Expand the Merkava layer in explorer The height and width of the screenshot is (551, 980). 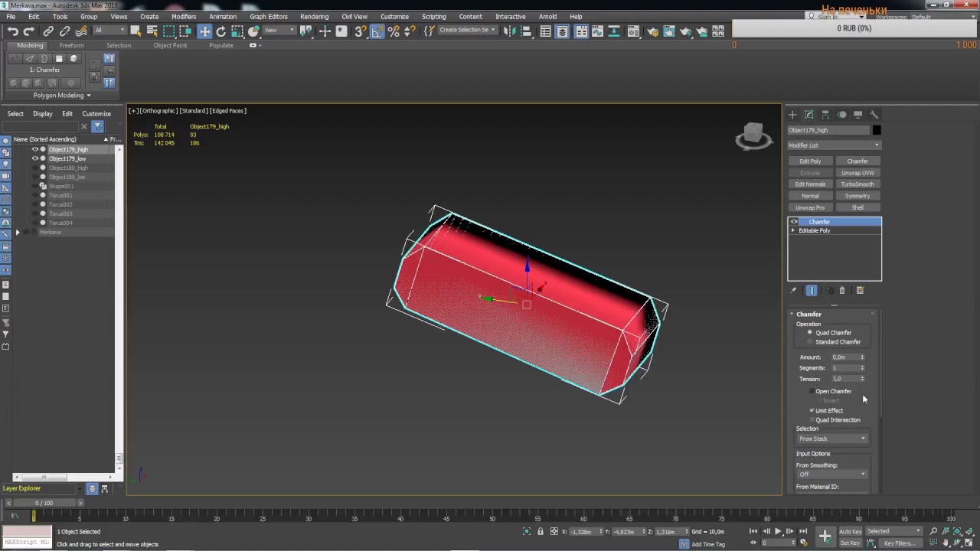(18, 232)
